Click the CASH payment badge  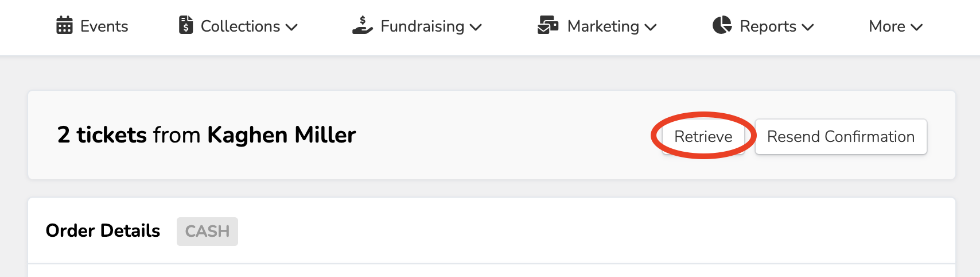207,231
